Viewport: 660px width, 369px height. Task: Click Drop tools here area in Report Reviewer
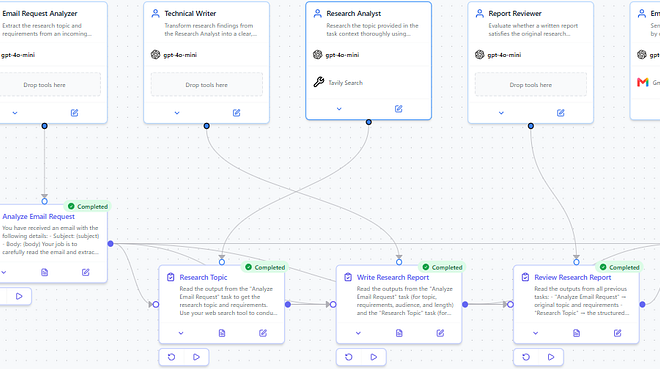coord(531,85)
